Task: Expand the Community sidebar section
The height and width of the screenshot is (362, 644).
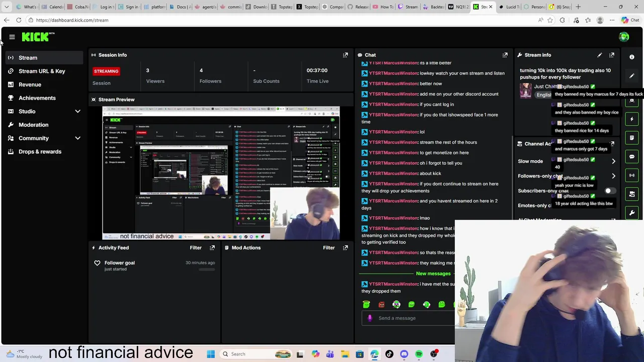Action: click(x=77, y=138)
